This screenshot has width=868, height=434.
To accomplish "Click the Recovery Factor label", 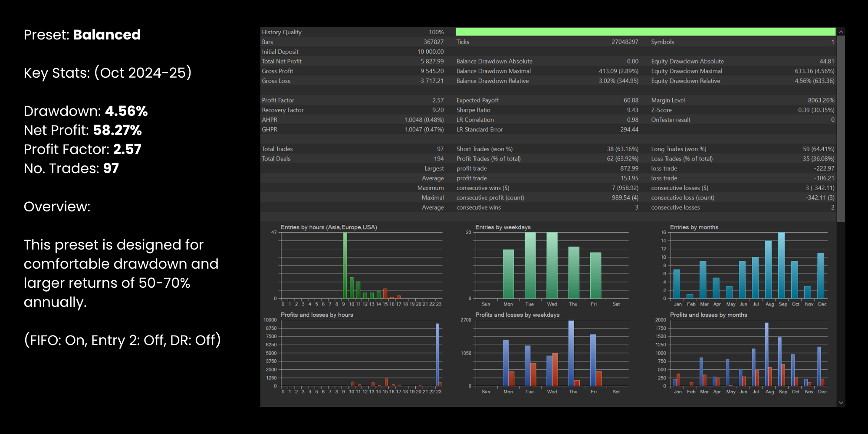I will 283,110.
